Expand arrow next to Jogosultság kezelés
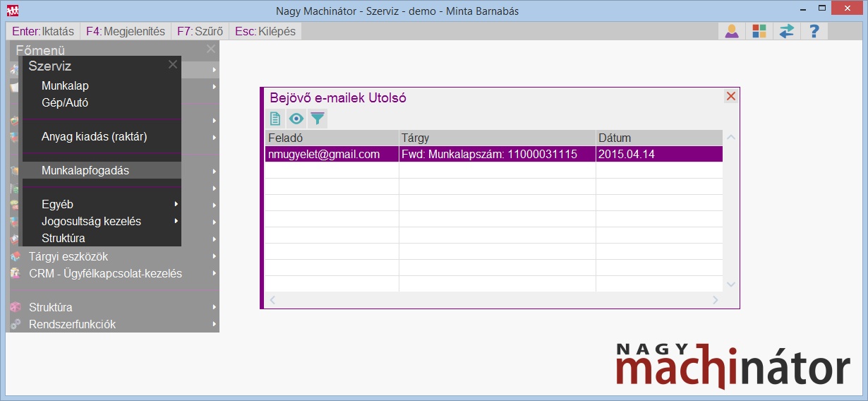This screenshot has width=868, height=401. 176,221
